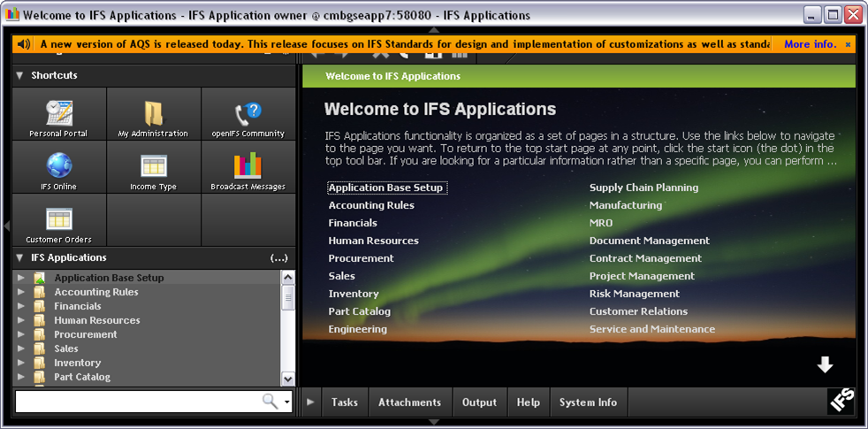The image size is (868, 429).
Task: Click the Part Catalog folder icon in tree
Action: tap(39, 377)
